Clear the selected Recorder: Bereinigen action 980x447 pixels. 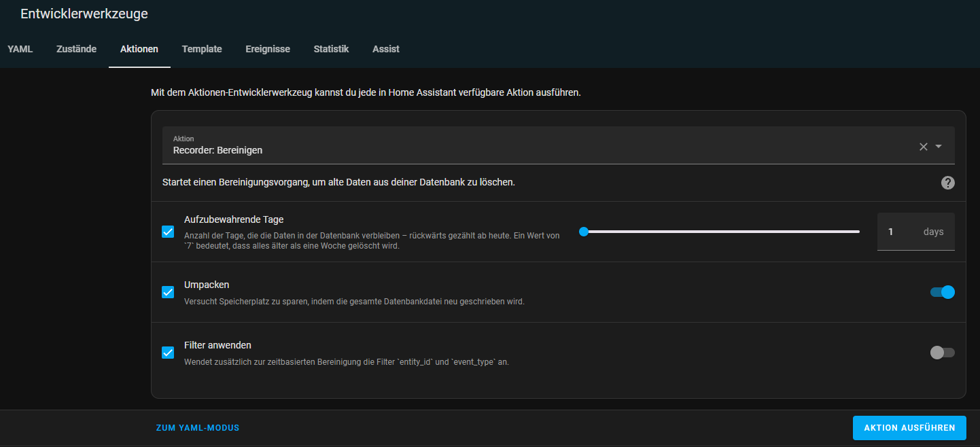coord(923,147)
